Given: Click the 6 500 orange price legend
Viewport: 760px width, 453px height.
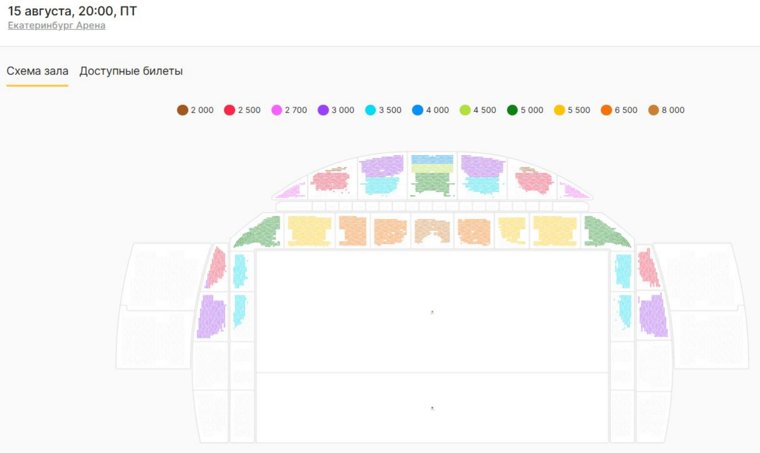Looking at the screenshot, I should [606, 110].
